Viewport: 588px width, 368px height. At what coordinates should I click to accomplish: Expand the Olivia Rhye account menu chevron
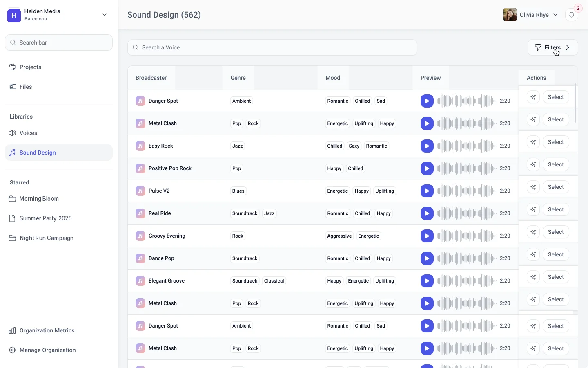(555, 15)
